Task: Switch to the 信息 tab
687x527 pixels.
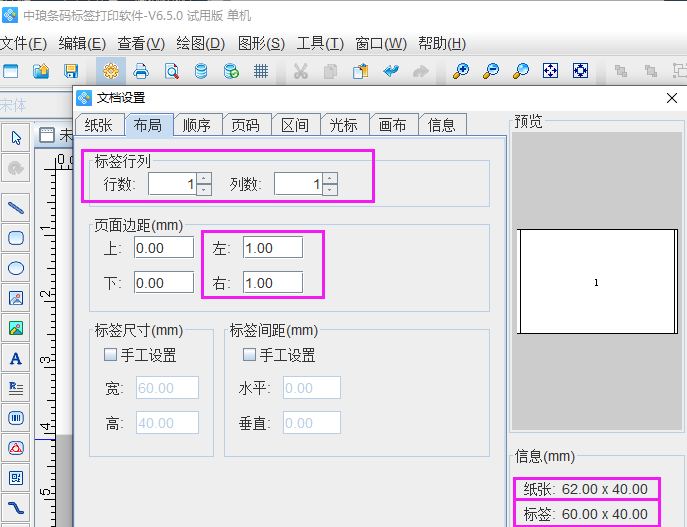Action: [442, 125]
